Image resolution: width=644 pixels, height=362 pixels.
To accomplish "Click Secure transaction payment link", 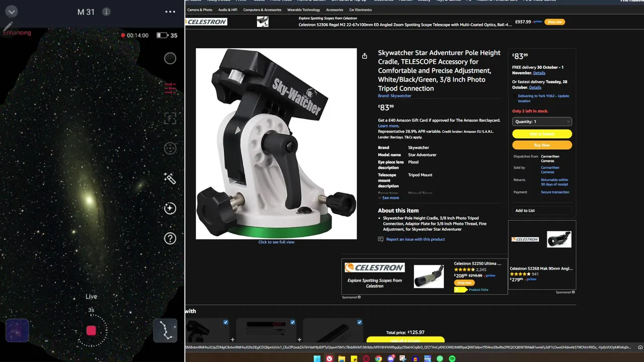I will [x=555, y=192].
